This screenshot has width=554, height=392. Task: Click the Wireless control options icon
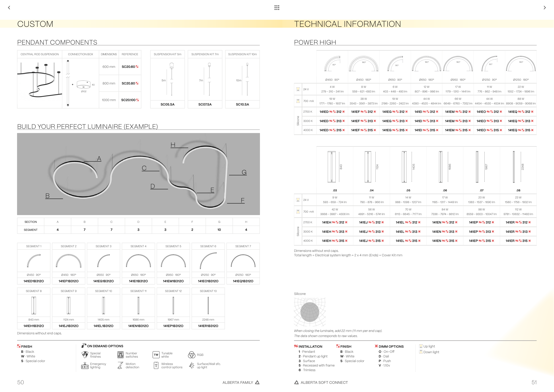click(156, 365)
